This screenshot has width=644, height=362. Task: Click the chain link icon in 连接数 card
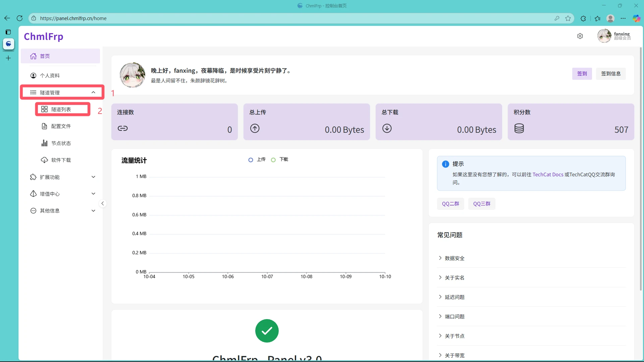click(123, 128)
